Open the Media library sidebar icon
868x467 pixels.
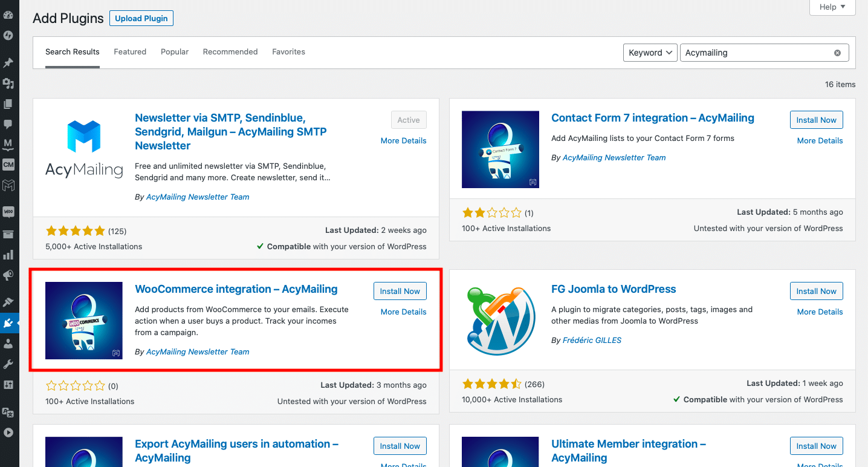click(x=8, y=83)
